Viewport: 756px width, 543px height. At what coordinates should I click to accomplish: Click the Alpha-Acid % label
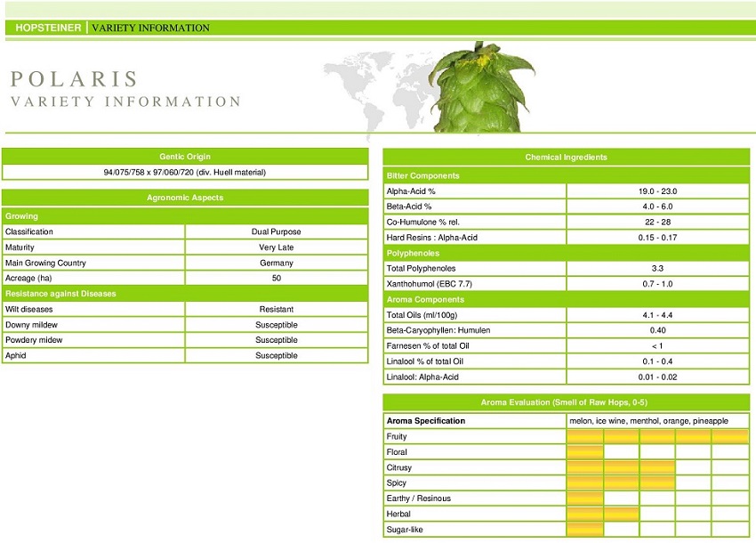coord(411,191)
